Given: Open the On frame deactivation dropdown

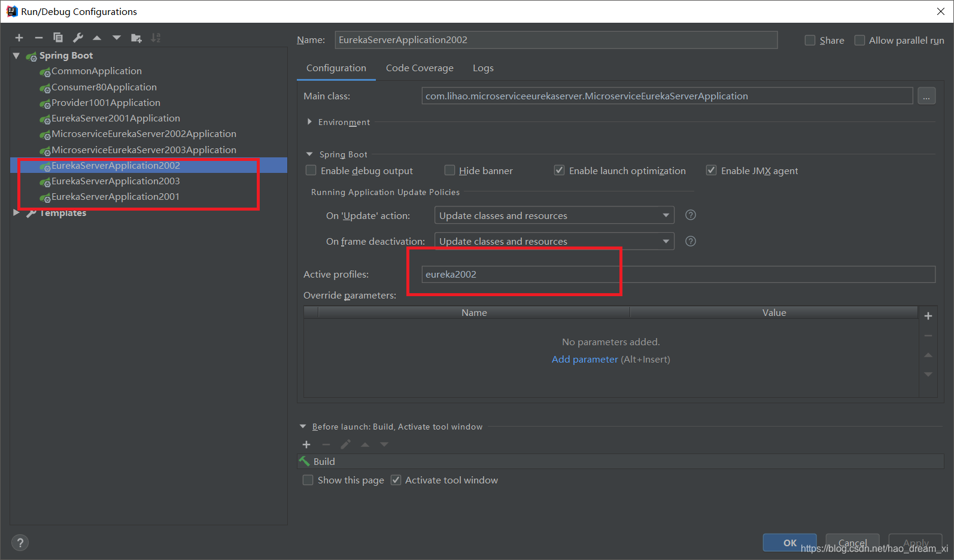Looking at the screenshot, I should click(x=554, y=241).
